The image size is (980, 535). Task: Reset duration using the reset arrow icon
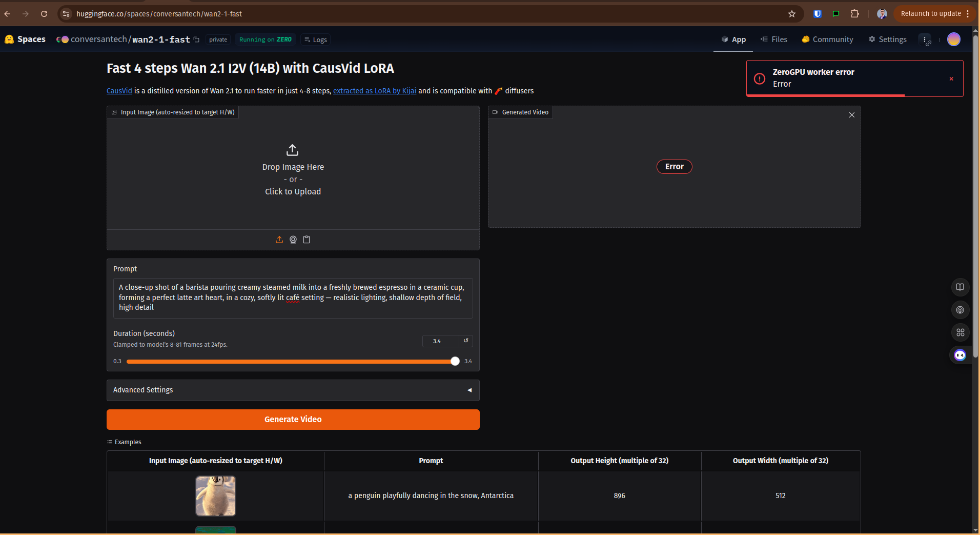point(466,341)
